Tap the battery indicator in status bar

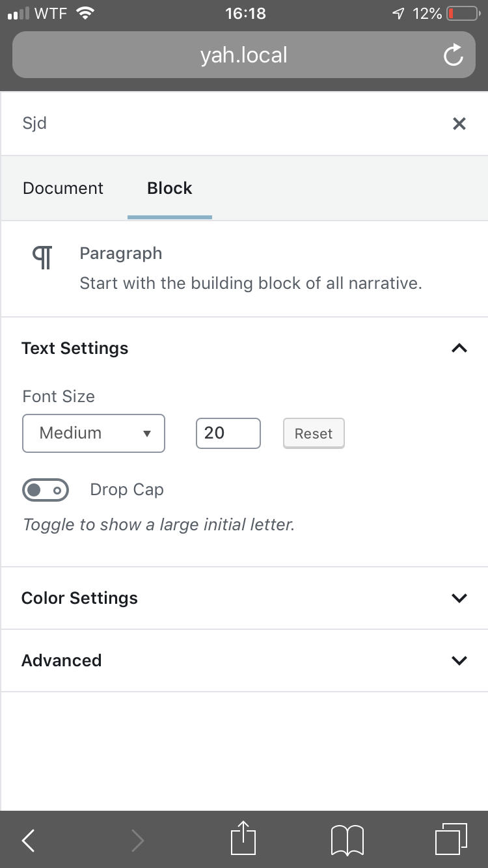tap(463, 13)
